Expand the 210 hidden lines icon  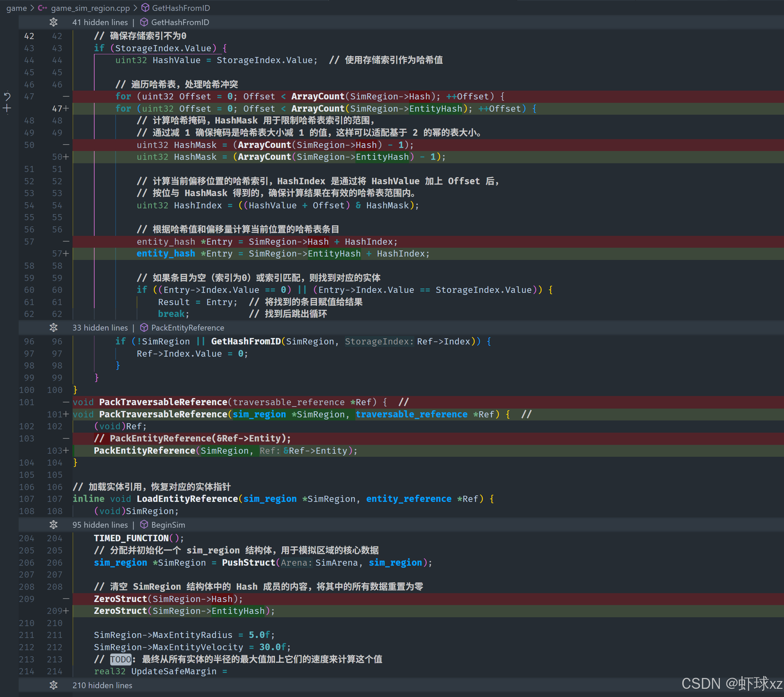click(x=53, y=685)
